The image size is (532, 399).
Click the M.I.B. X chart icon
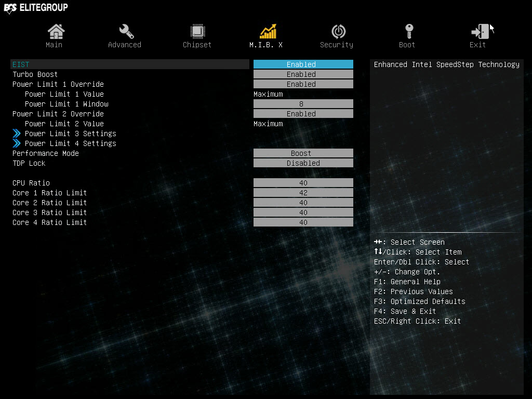(x=268, y=31)
